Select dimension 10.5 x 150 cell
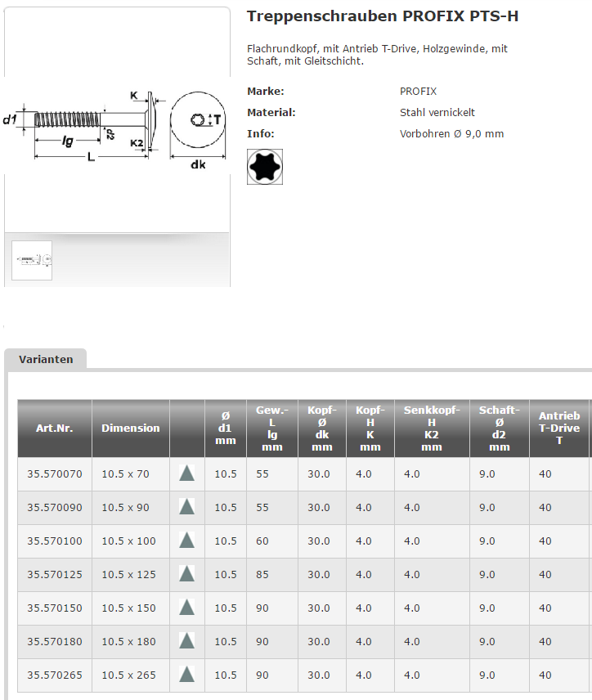This screenshot has width=592, height=700. click(128, 608)
